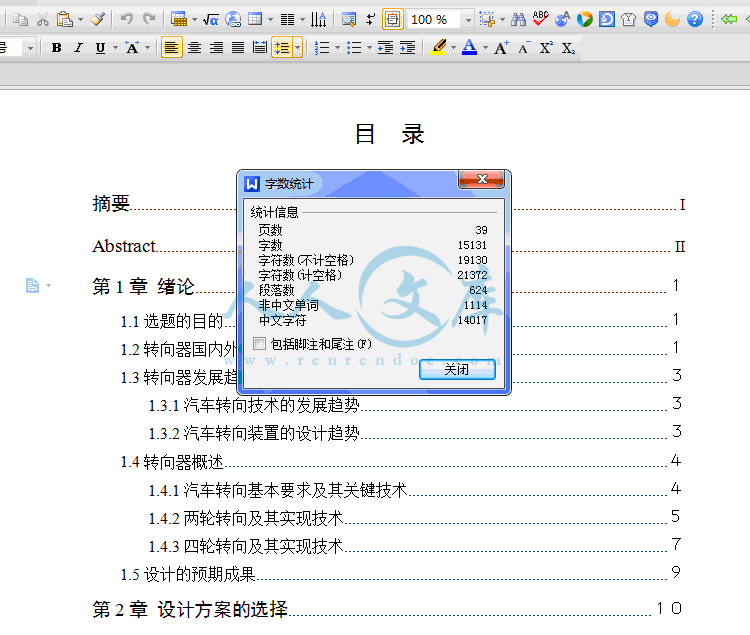The height and width of the screenshot is (635, 750).
Task: Increase font size with A+
Action: click(501, 48)
